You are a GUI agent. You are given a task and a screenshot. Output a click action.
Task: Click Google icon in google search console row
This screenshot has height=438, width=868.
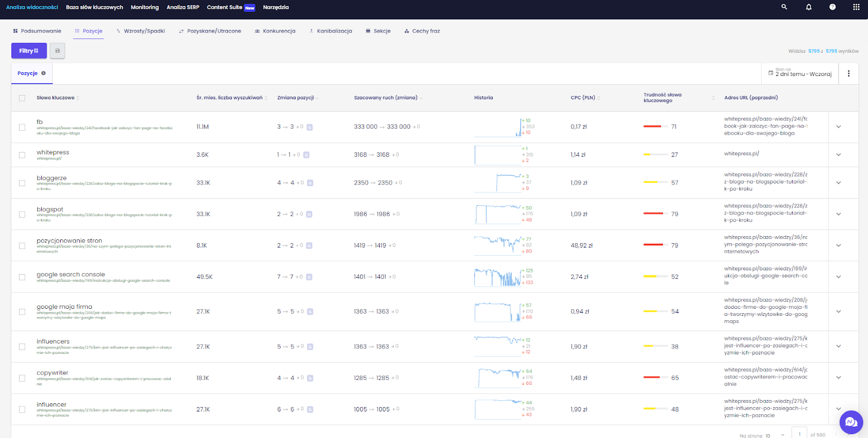pyautogui.click(x=309, y=277)
